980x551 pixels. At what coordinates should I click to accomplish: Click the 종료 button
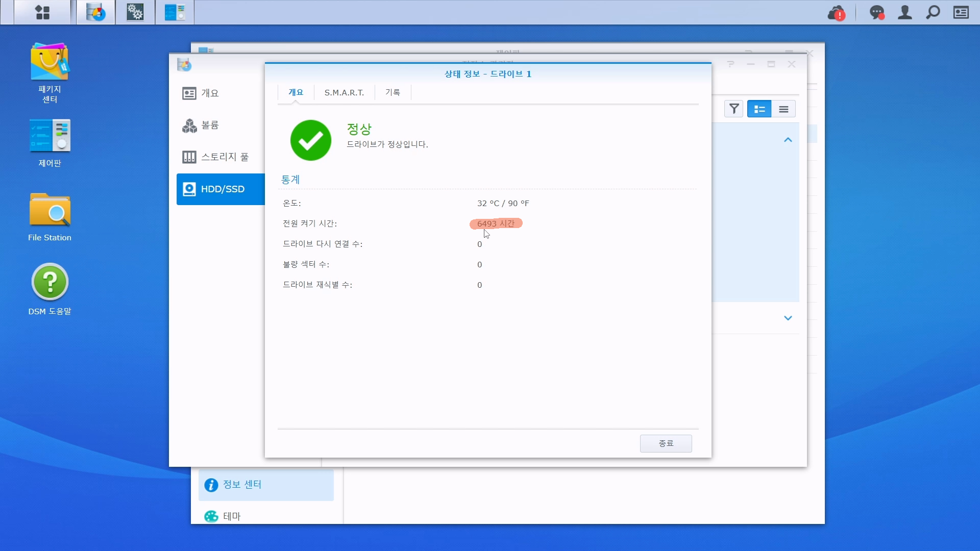666,443
